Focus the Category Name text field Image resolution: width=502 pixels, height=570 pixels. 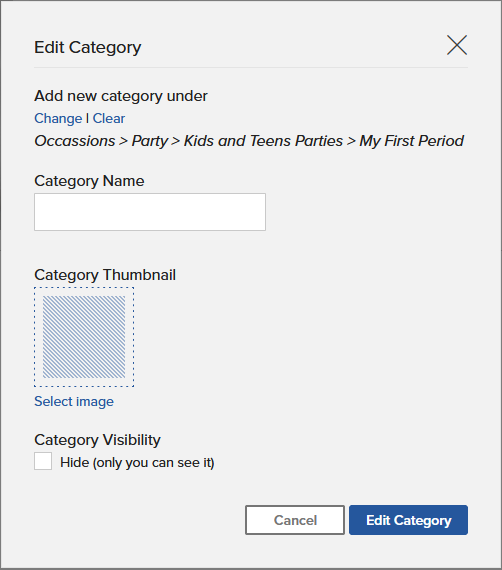(x=150, y=212)
